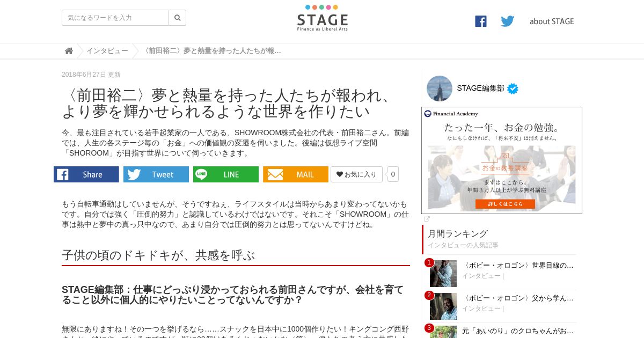Click the blue verified badge icon
The width and height of the screenshot is (644, 338).
click(x=513, y=89)
